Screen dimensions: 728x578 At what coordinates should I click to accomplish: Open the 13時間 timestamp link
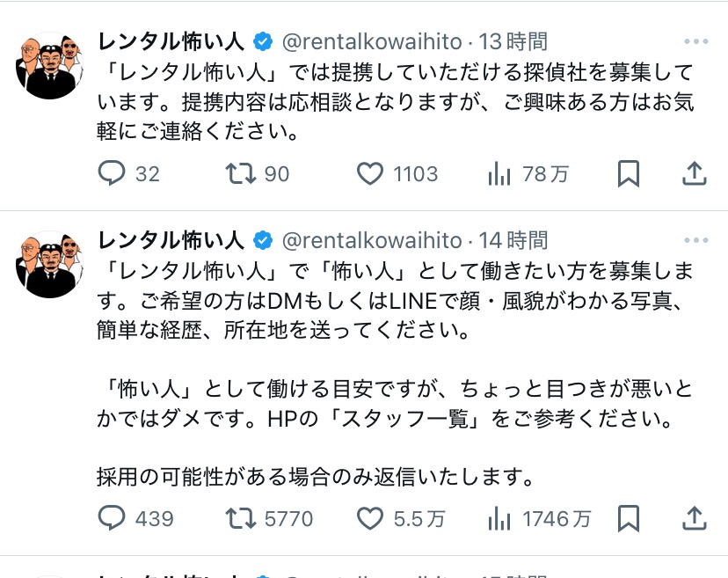(x=513, y=41)
